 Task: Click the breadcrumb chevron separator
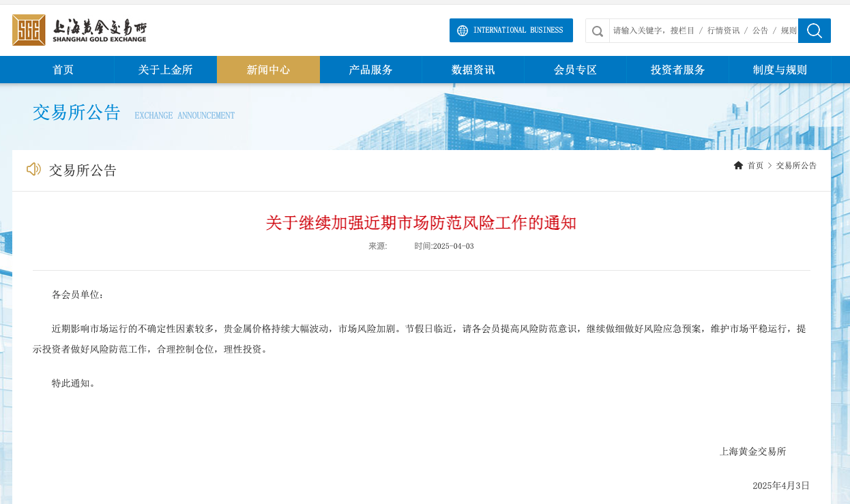coord(770,166)
